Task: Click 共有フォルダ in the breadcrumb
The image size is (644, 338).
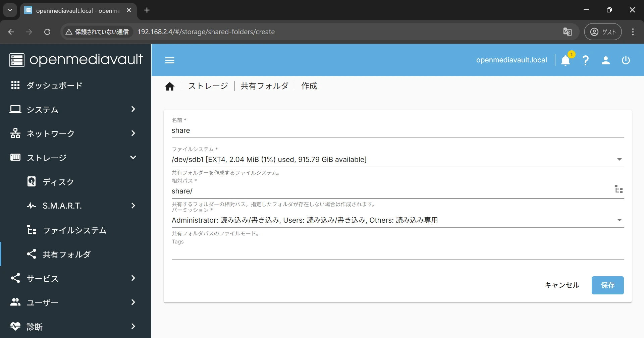Action: tap(264, 86)
